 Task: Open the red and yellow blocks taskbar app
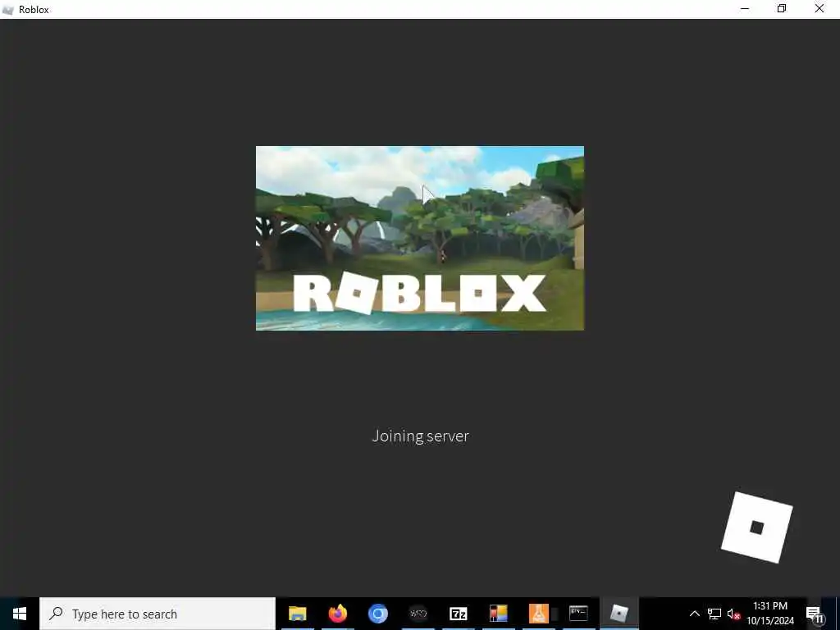pos(498,614)
